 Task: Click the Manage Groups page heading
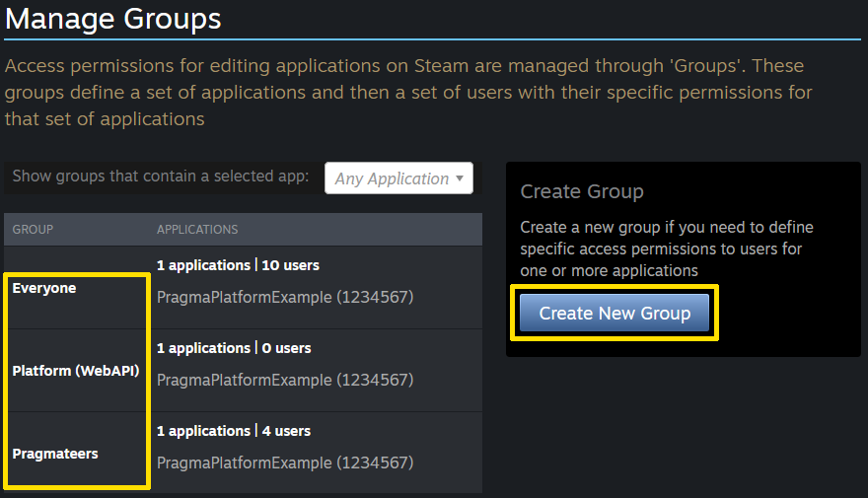pos(112,19)
